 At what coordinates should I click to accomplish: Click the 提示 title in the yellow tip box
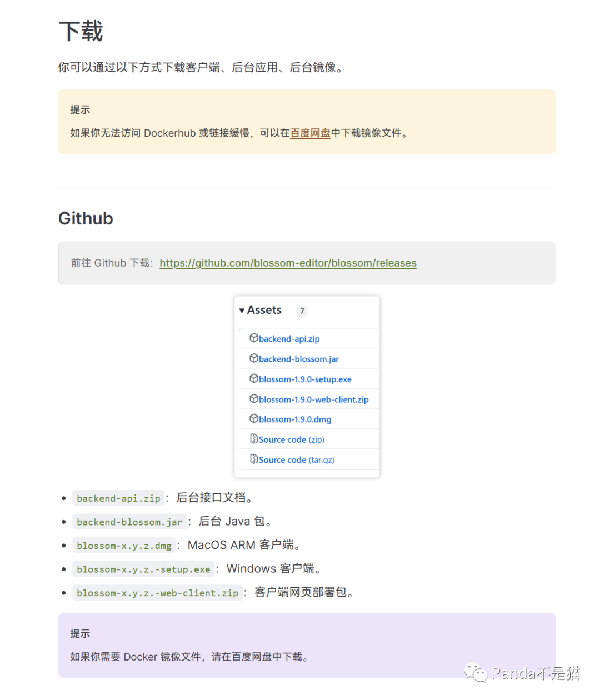pyautogui.click(x=80, y=109)
